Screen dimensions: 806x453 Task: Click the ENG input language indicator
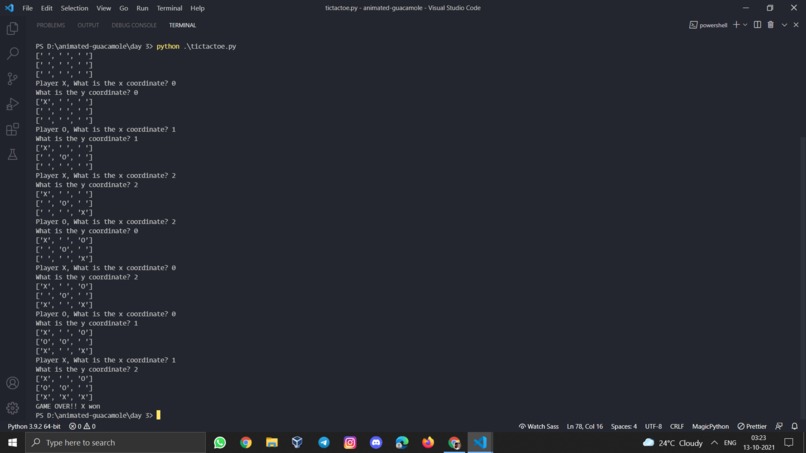tap(730, 442)
